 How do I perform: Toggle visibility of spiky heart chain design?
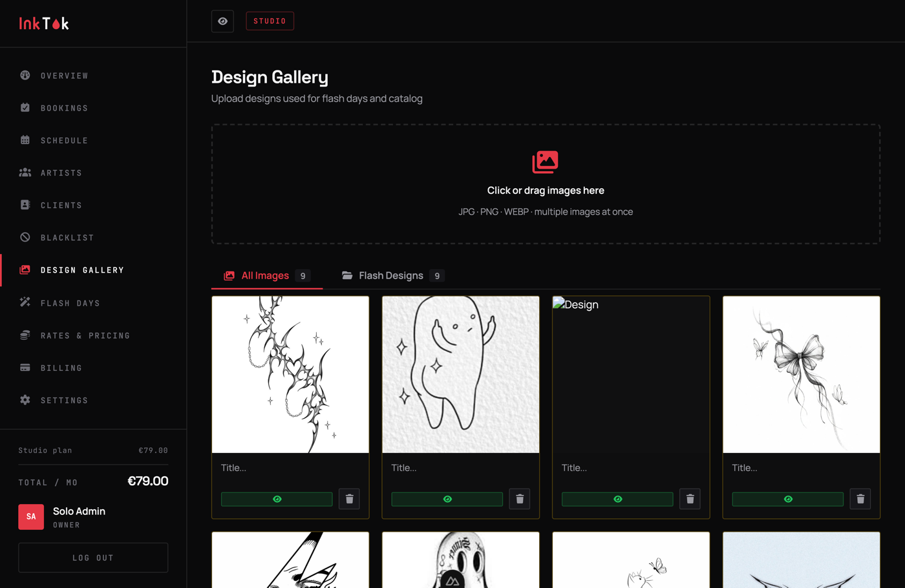(277, 499)
